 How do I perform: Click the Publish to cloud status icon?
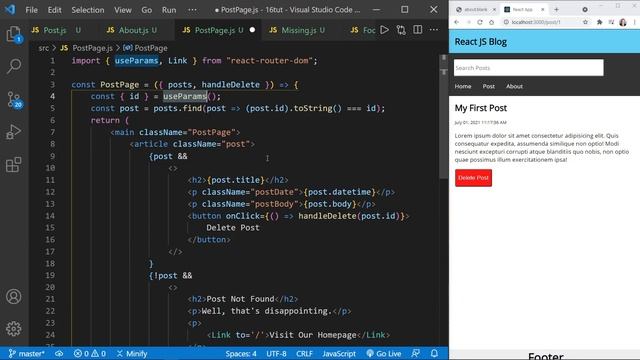click(59, 353)
